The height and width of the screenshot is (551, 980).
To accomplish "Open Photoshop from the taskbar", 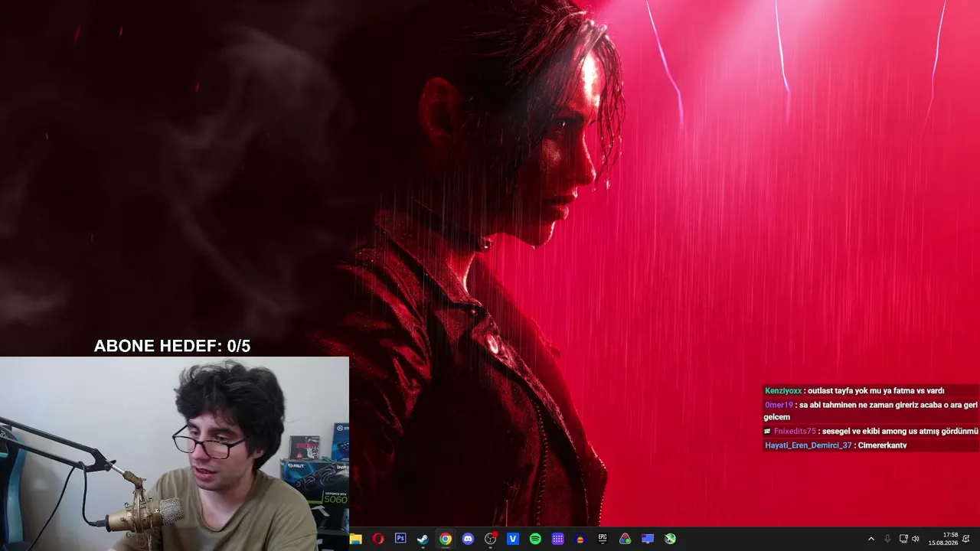I will click(x=400, y=539).
